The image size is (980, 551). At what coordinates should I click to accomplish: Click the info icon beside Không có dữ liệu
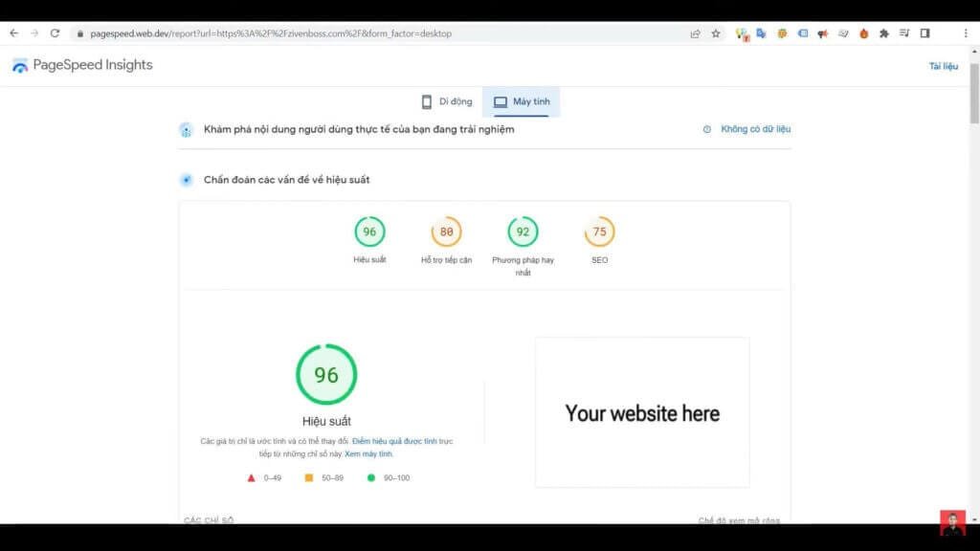[707, 129]
